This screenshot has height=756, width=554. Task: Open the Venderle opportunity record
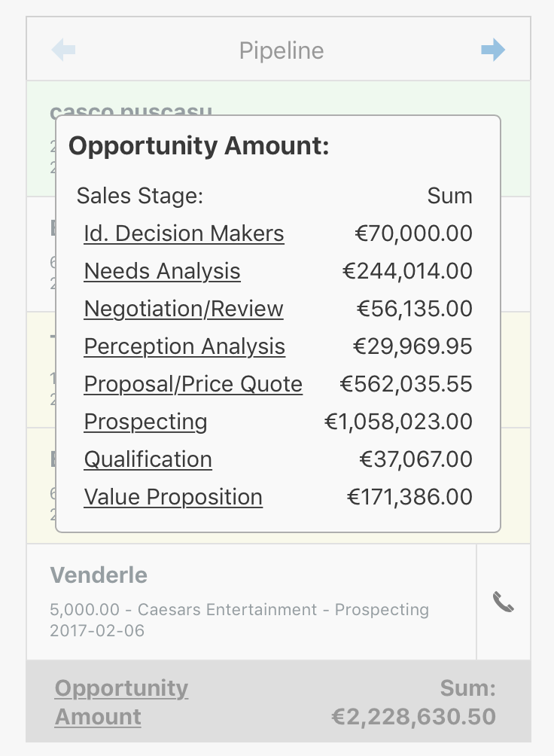point(251,602)
